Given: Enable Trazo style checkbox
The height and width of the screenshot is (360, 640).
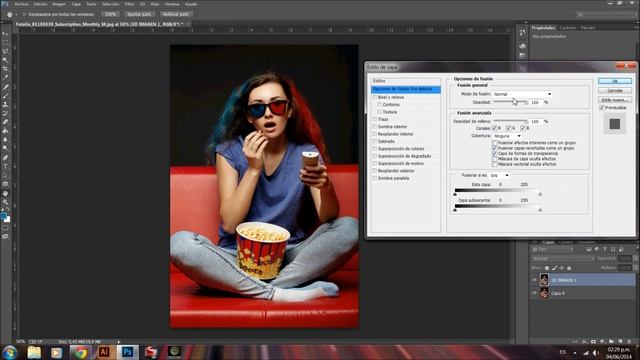Looking at the screenshot, I should tap(375, 119).
